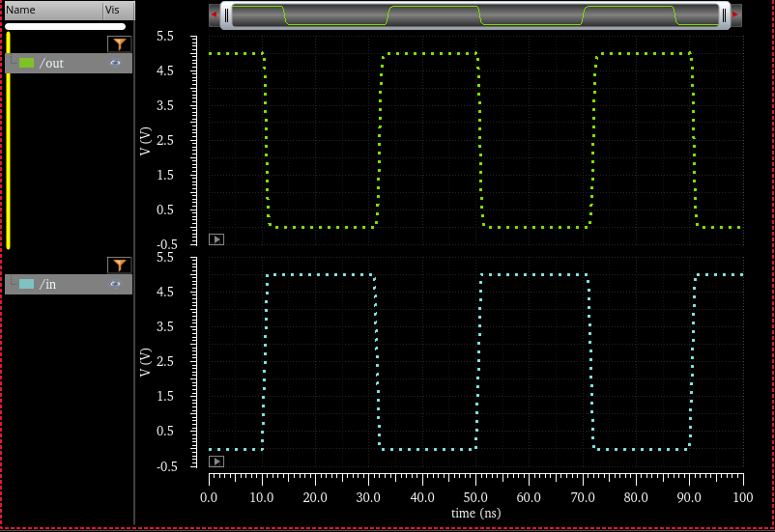Click the left grip handle of zoom slider

226,15
